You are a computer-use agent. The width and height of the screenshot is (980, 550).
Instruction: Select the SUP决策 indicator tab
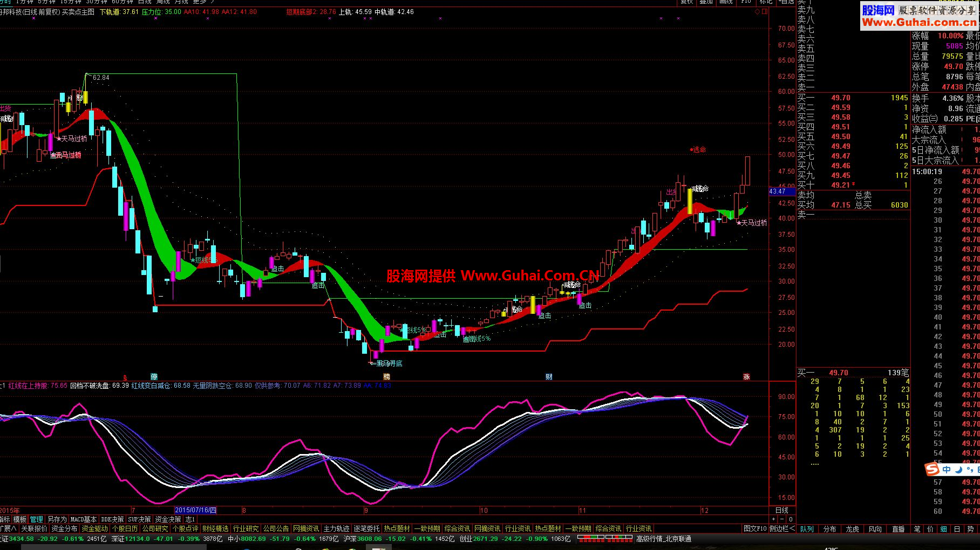[140, 519]
